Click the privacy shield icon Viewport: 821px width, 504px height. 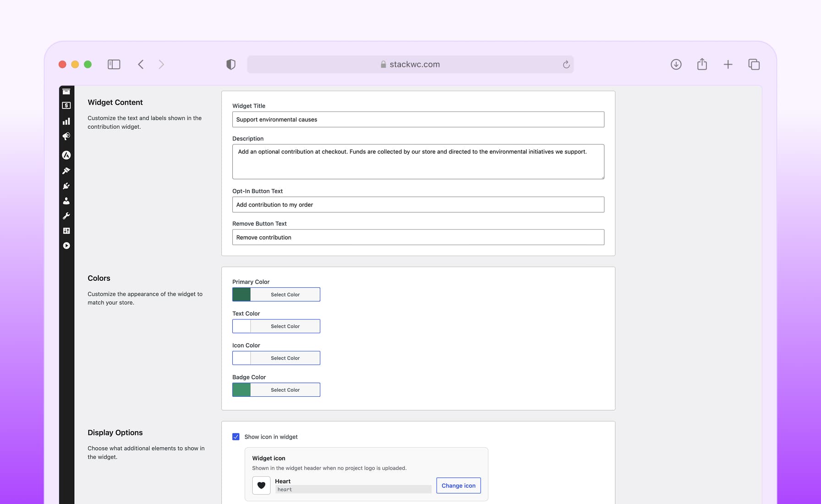pyautogui.click(x=231, y=65)
